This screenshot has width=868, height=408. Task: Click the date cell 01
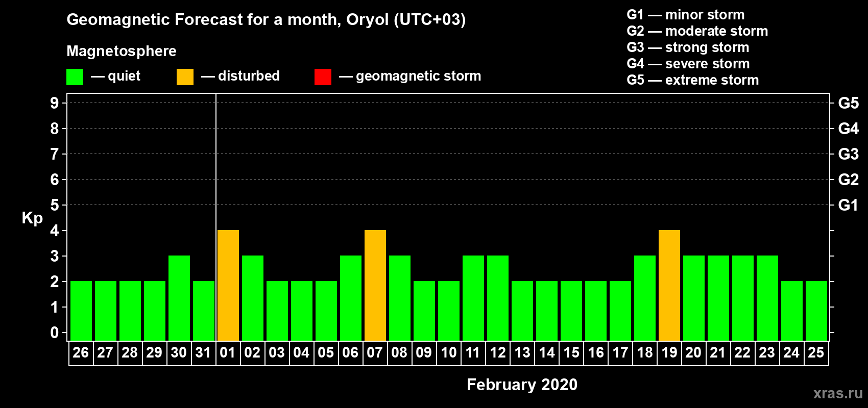point(228,353)
